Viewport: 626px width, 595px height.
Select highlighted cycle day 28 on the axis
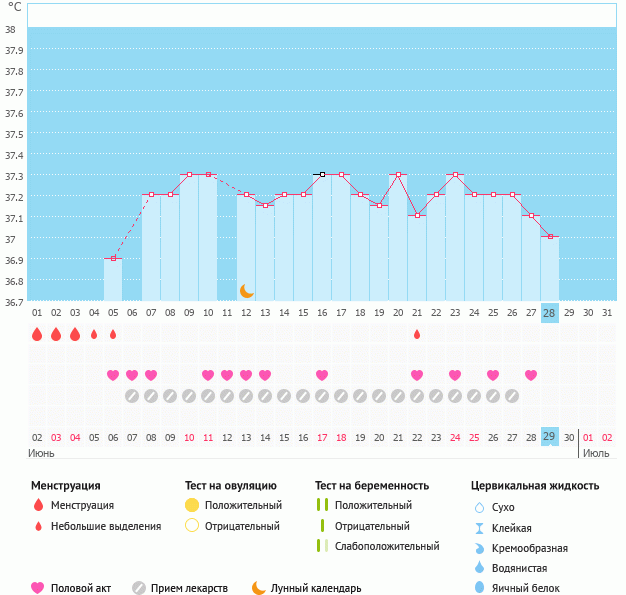[549, 313]
